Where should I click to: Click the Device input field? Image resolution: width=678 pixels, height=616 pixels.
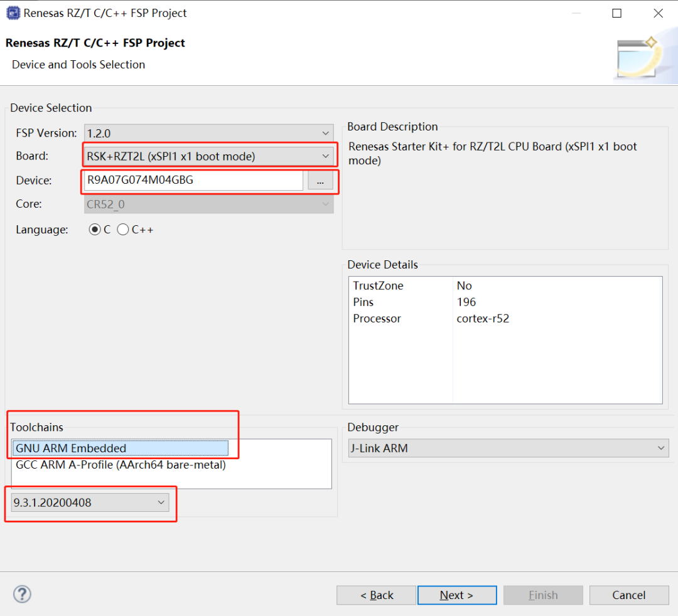tap(193, 181)
